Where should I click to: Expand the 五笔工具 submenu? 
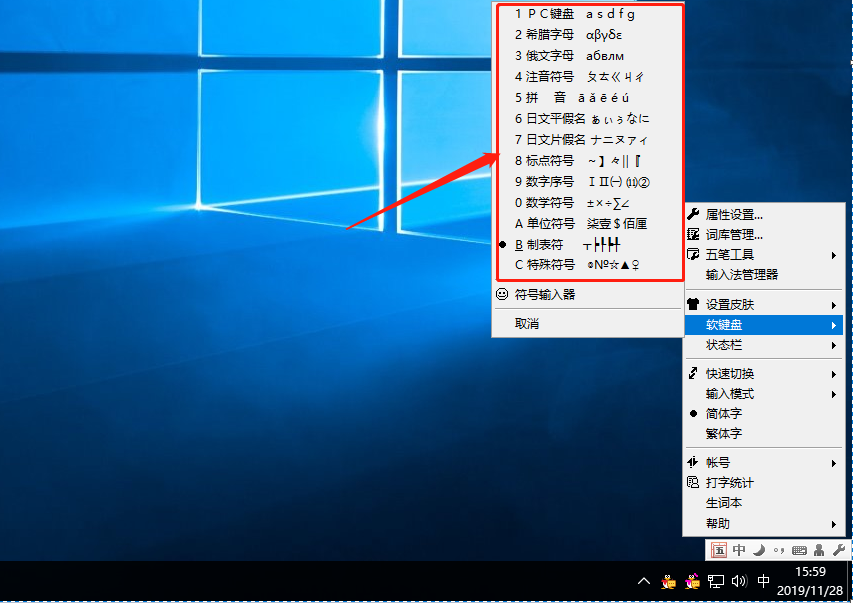pyautogui.click(x=730, y=255)
